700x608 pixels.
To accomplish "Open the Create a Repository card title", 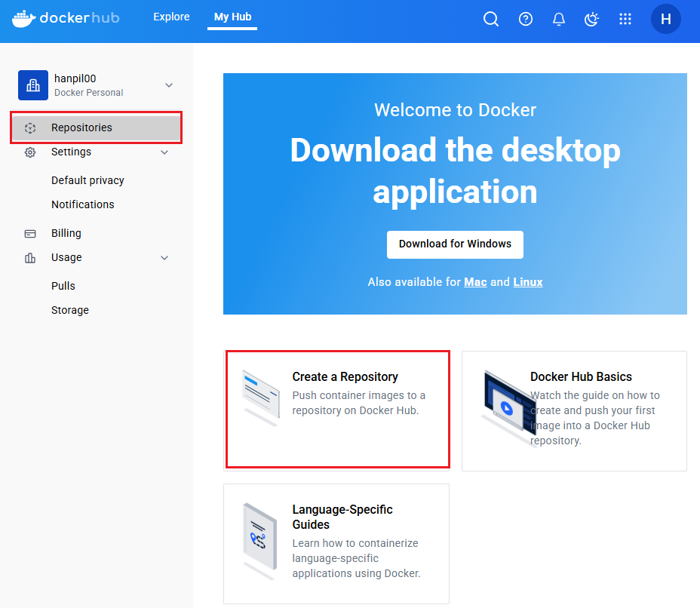I will [x=345, y=376].
